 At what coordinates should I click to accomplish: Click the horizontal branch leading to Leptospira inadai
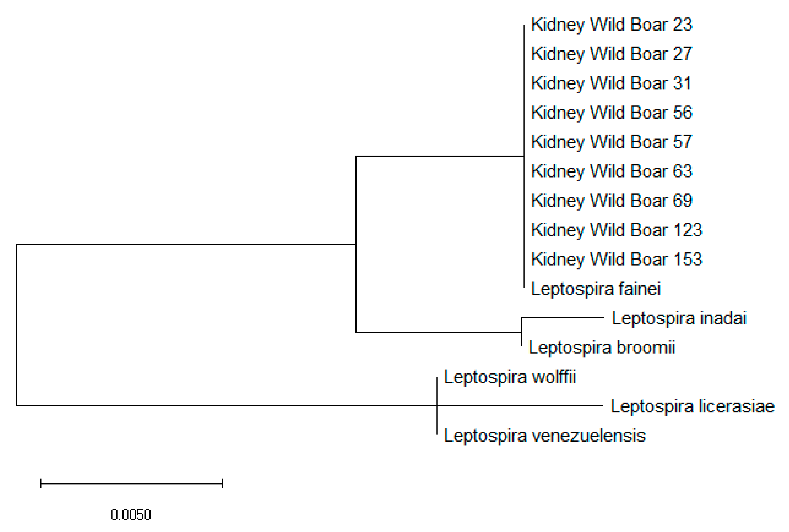tap(562, 318)
